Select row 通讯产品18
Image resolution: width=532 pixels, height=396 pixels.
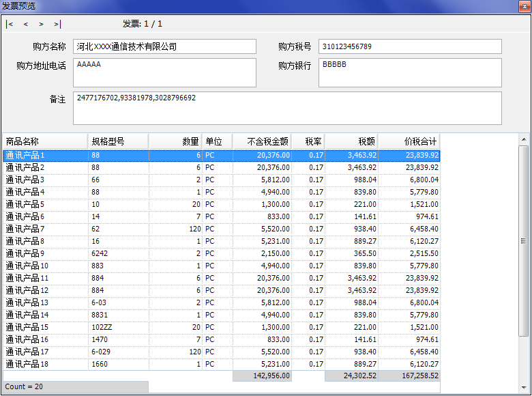222,364
